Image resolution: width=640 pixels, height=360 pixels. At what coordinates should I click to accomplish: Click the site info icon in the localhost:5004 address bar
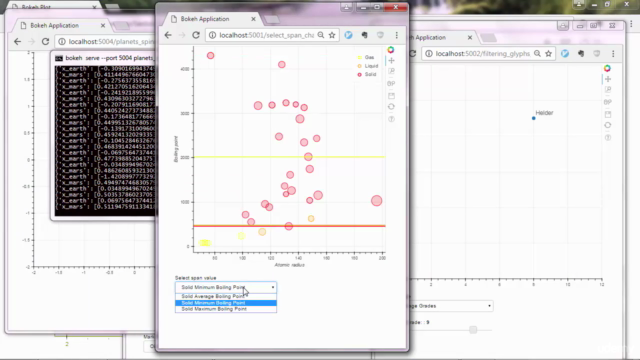pos(62,42)
